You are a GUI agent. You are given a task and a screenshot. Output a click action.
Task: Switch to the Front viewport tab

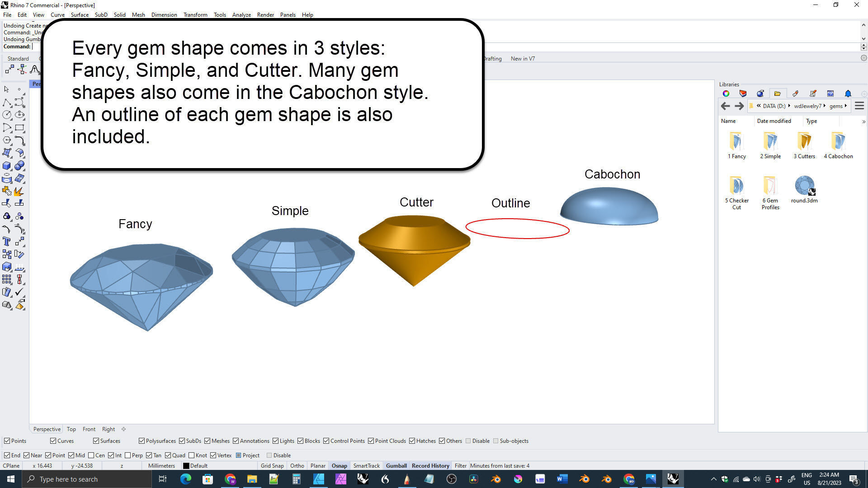click(x=89, y=429)
